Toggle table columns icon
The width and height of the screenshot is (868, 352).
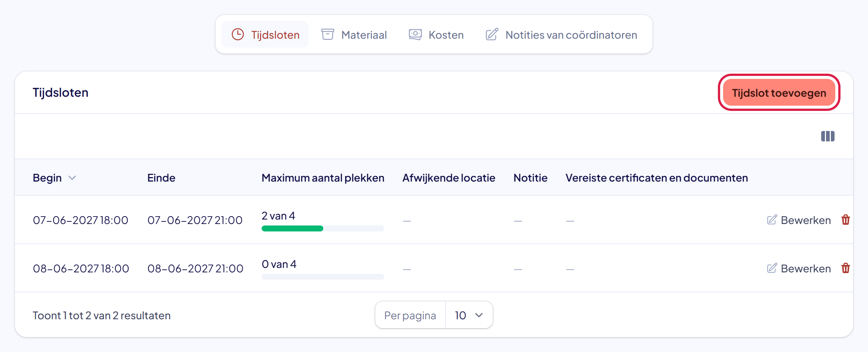[827, 136]
